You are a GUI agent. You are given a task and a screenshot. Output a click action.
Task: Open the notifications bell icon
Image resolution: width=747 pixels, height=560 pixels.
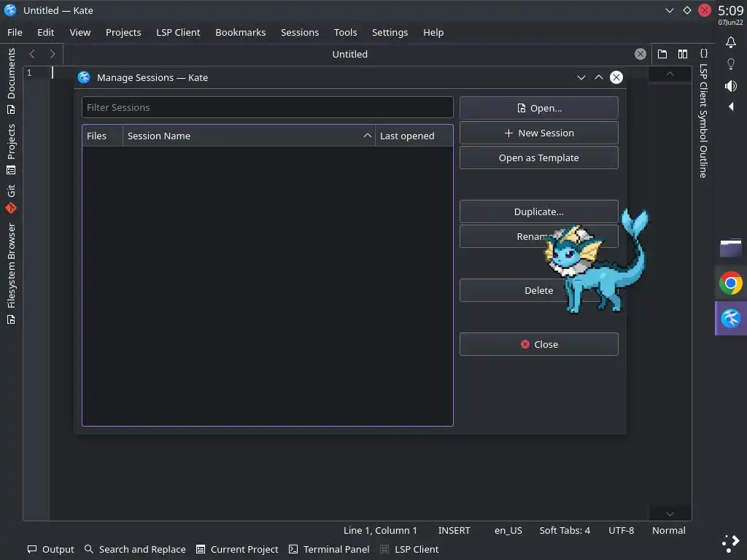click(731, 42)
